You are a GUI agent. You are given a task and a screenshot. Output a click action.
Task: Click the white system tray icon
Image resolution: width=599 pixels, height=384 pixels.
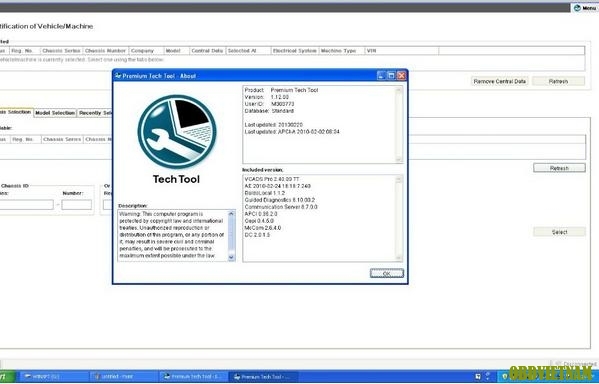478,377
